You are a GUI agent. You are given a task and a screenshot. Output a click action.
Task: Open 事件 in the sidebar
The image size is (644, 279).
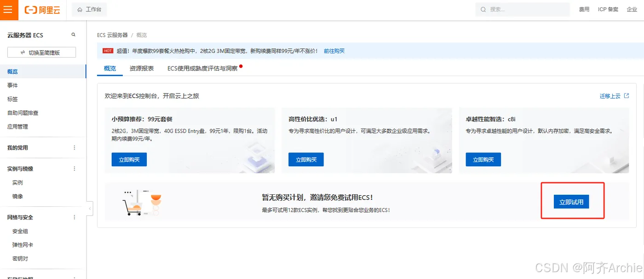point(12,85)
